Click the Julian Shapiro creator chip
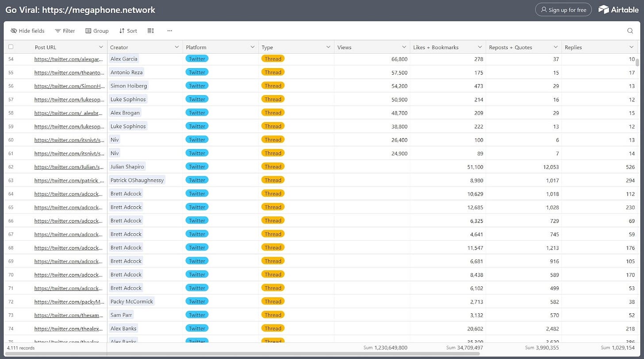Screen dimensions: 644x359 pyautogui.click(x=127, y=167)
